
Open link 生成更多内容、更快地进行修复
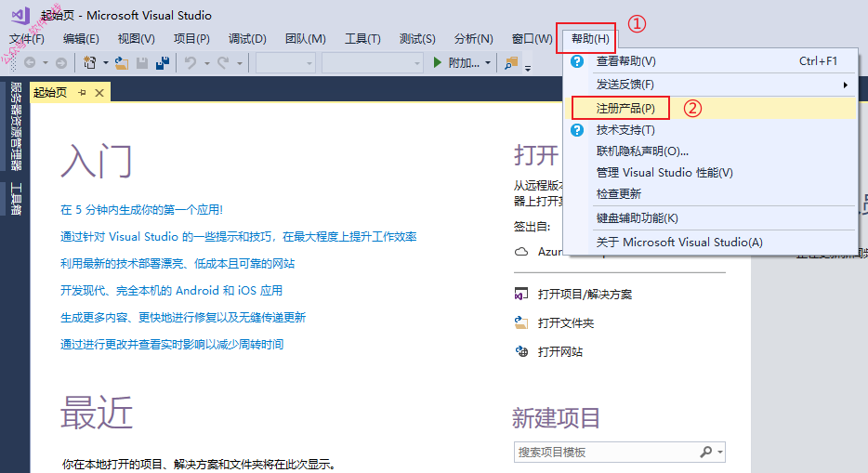coord(183,318)
